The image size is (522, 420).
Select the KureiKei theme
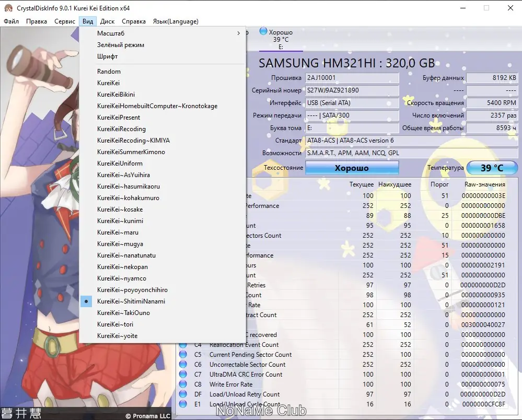pyautogui.click(x=163, y=83)
